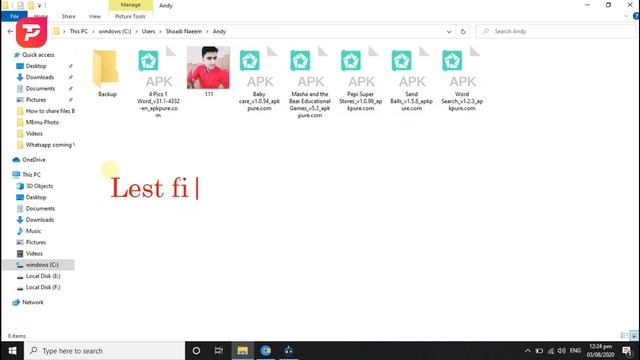640x360 pixels.
Task: Open Videos under This PC
Action: 34,254
